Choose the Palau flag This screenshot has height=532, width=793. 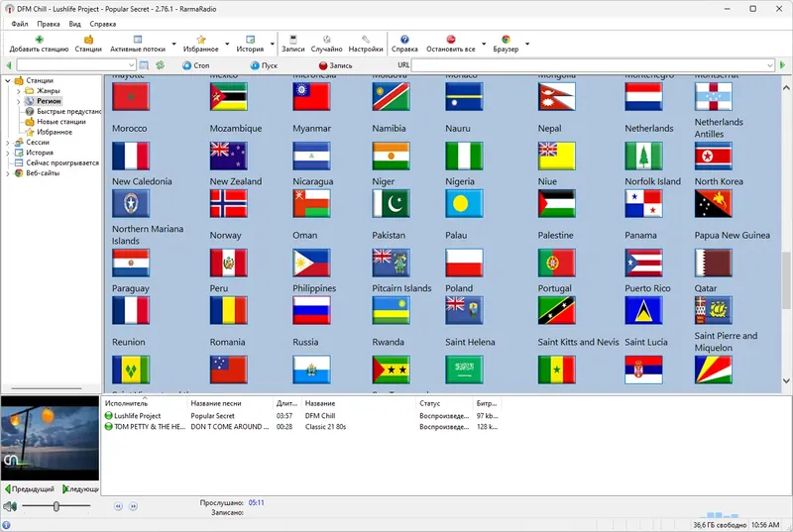(464, 203)
